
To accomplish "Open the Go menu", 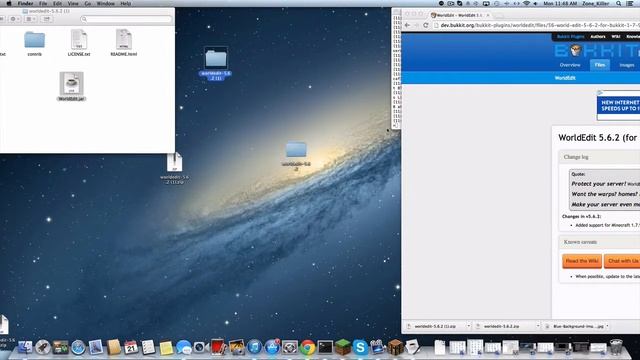I will click(x=88, y=3).
